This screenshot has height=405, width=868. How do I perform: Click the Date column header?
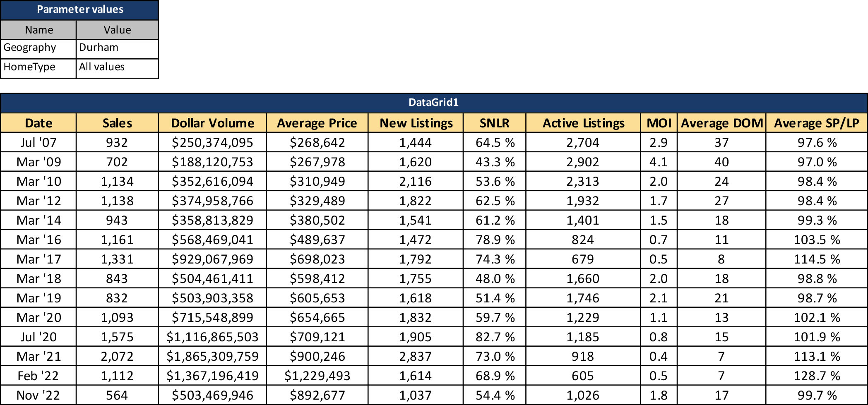tap(38, 123)
